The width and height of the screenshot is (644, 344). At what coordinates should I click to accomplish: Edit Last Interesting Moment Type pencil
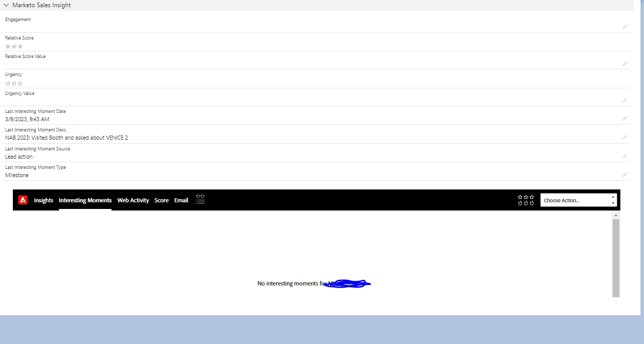tap(624, 175)
